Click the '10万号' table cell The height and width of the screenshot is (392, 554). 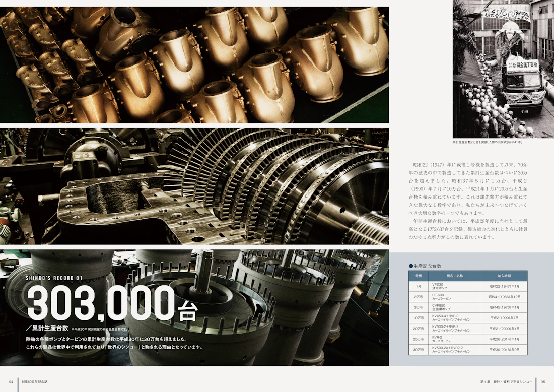[419, 318]
